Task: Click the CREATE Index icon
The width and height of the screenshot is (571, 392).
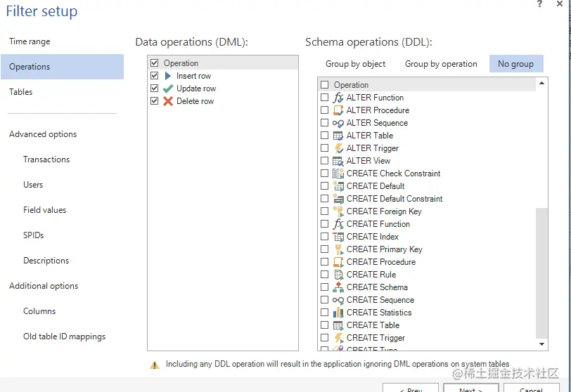Action: coord(338,237)
